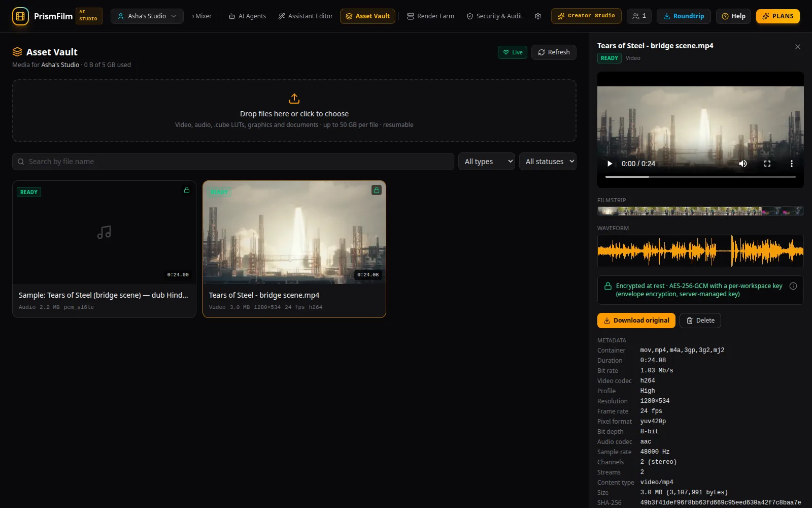This screenshot has width=812, height=508.
Task: Click the 'Sample: Tears of Steel (bridge scene) — dub Hind...' title
Action: 104,295
